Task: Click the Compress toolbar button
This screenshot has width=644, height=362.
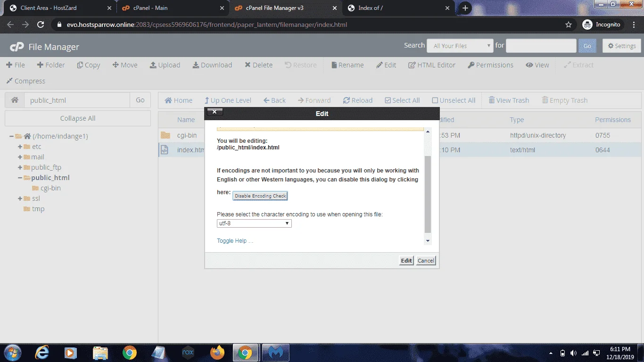Action: click(x=25, y=81)
